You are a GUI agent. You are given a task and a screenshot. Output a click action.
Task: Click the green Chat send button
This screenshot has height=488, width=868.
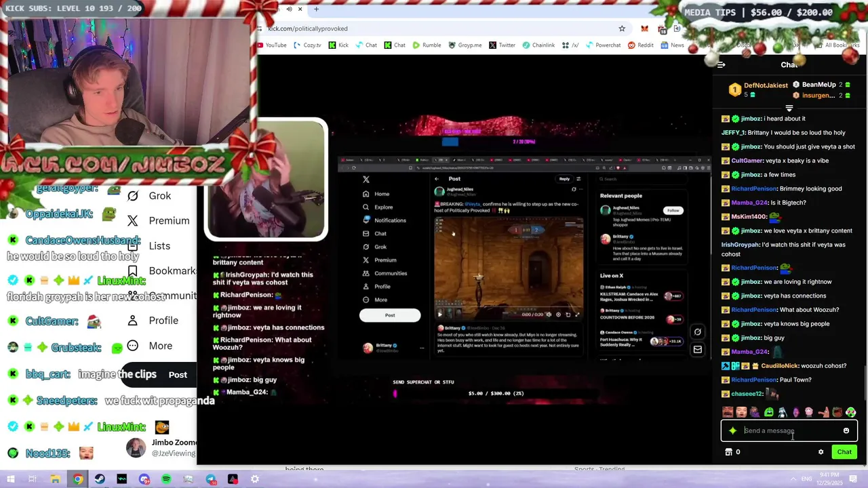(844, 452)
